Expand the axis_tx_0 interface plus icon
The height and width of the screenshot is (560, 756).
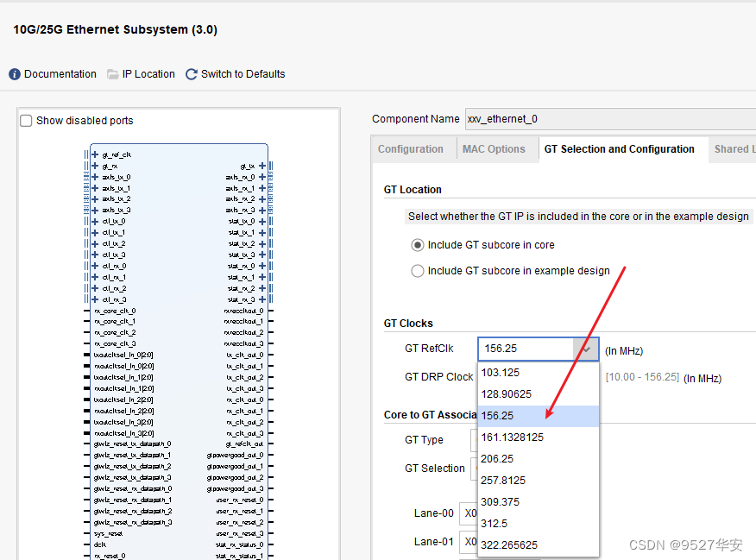96,177
